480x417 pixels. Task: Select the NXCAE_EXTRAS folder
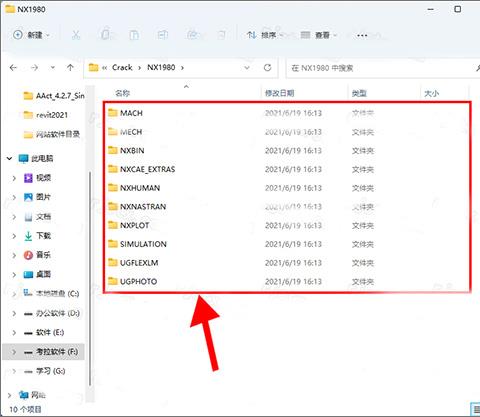pos(141,169)
